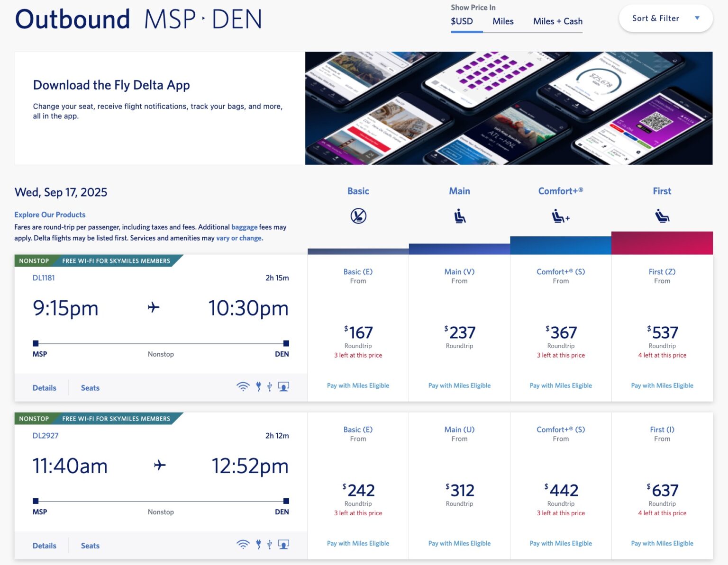The height and width of the screenshot is (565, 728).
Task: Open the Sort & Filter dropdown
Action: 665,18
